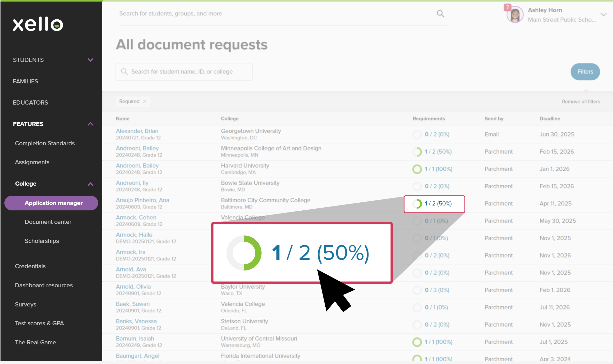This screenshot has width=613, height=364.
Task: Open Armock, Ira student link
Action: tap(131, 252)
